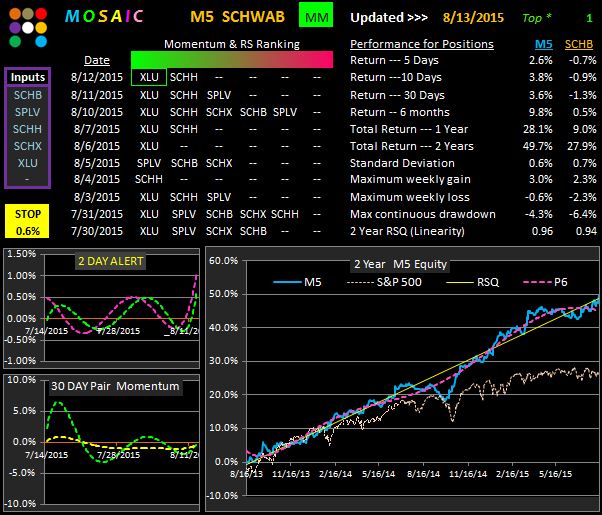
Task: Click the P6 legend entry
Action: tap(545, 282)
